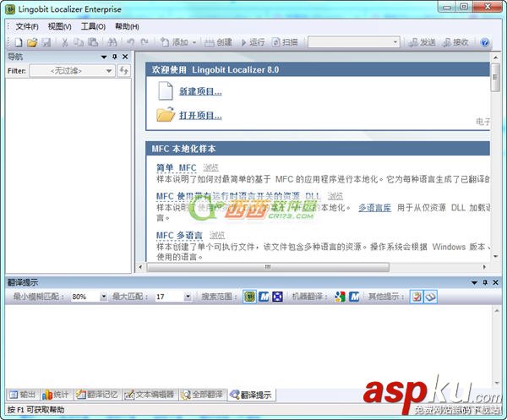
Task: Click the 打开项目... link
Action: point(200,116)
